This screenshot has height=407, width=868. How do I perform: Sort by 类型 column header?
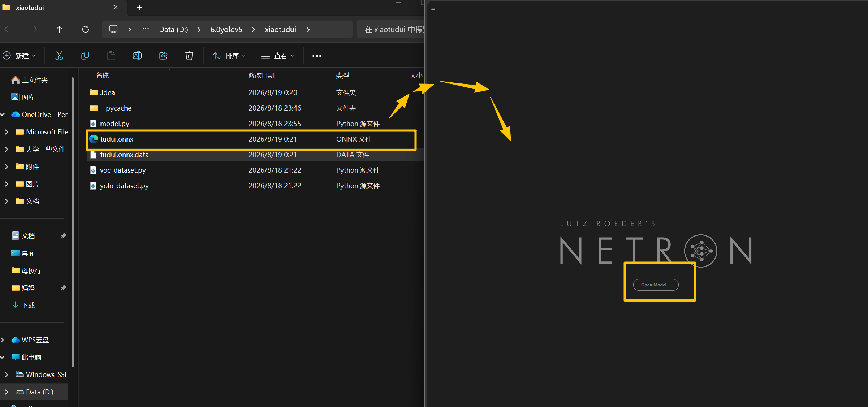[343, 75]
